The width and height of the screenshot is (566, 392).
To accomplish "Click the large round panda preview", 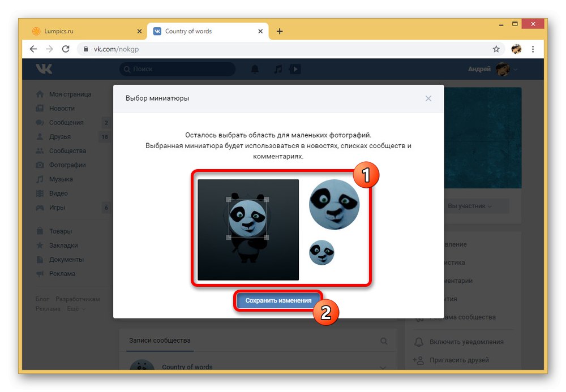I will point(335,204).
